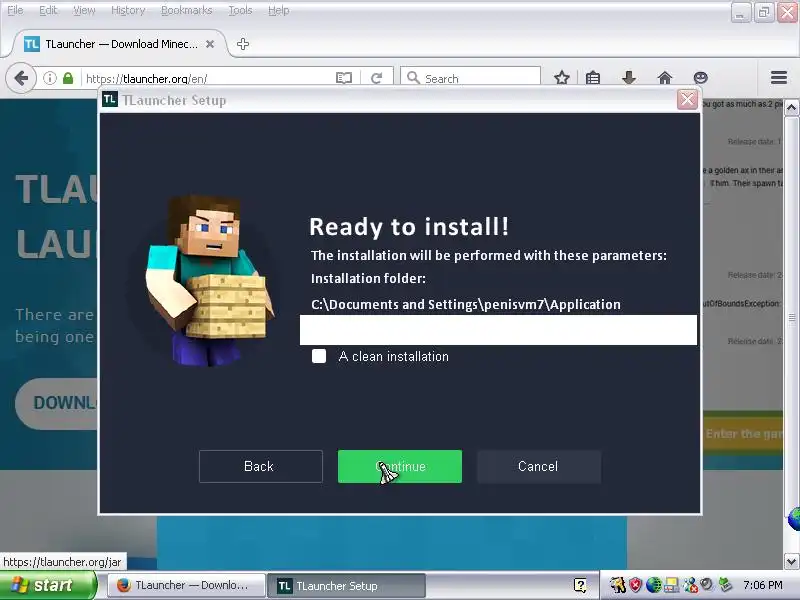
Task: Open the Firefox History menu
Action: pos(128,10)
